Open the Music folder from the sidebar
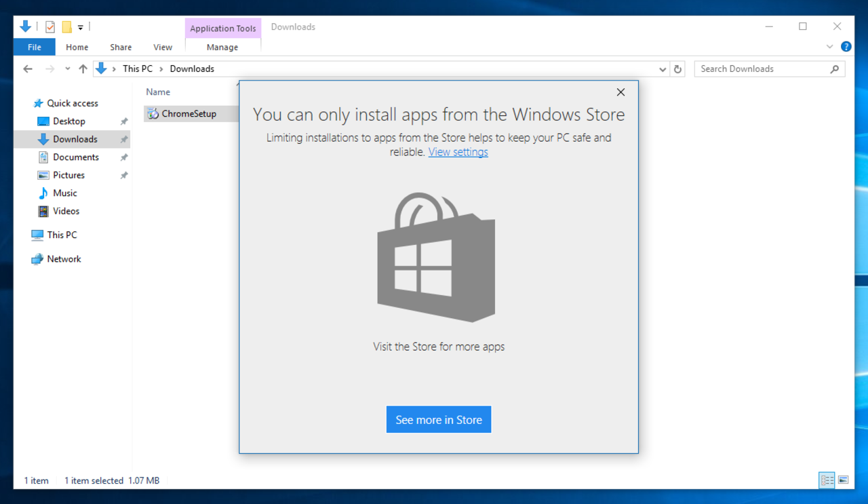The image size is (868, 504). pyautogui.click(x=64, y=193)
